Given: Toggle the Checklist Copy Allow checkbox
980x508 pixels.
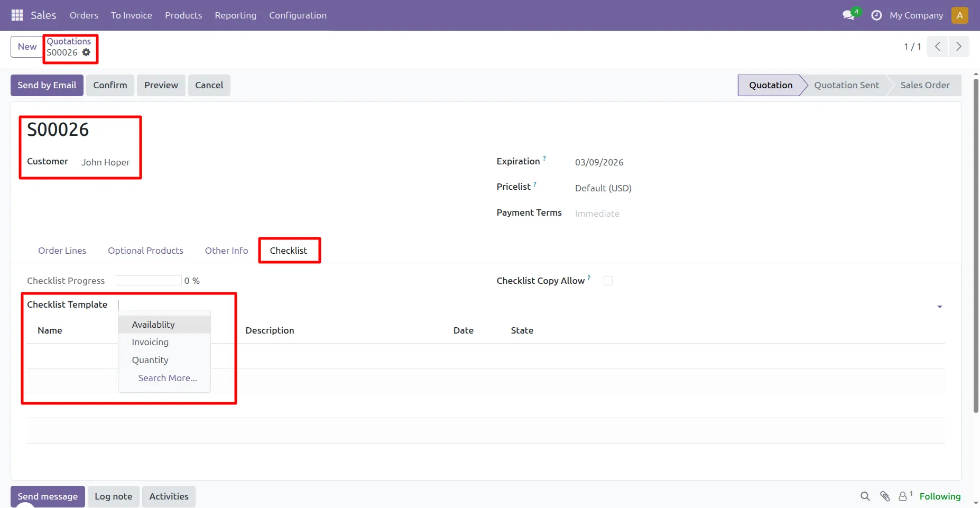Looking at the screenshot, I should coord(608,281).
